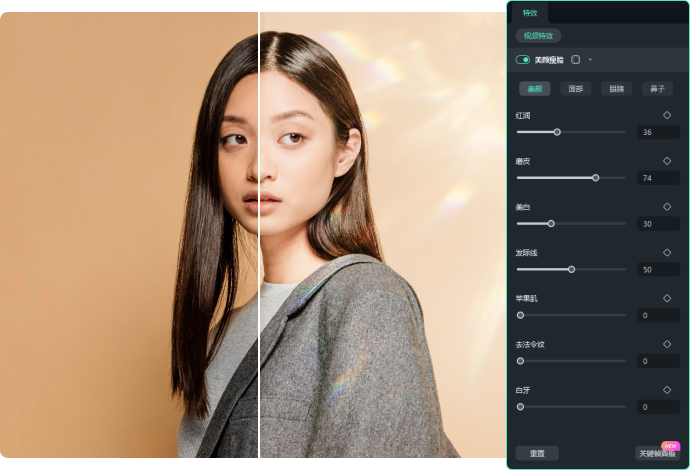Image resolution: width=690 pixels, height=470 pixels.
Task: Click the 发际线 slider handle
Action: (571, 269)
